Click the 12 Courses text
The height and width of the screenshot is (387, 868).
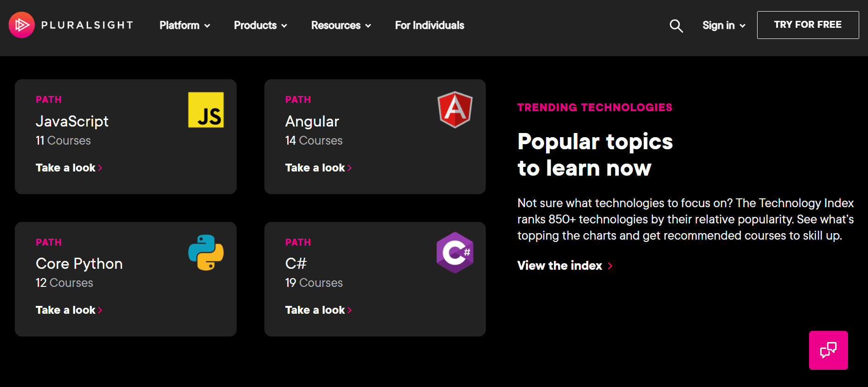64,283
